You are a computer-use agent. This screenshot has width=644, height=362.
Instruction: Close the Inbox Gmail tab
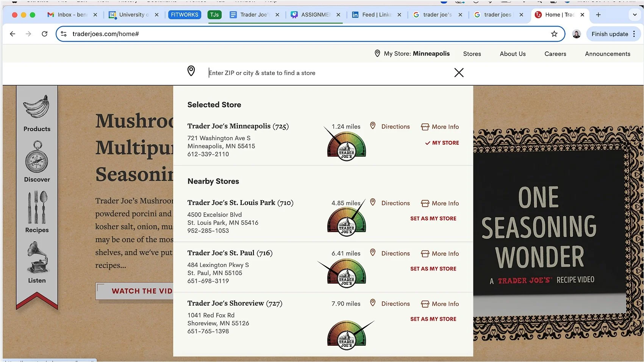tap(95, 15)
